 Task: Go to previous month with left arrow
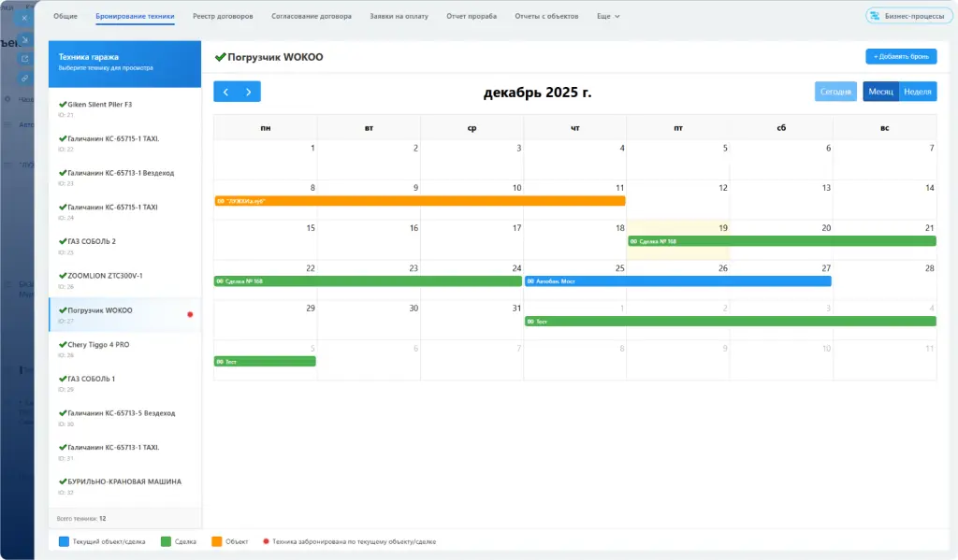tap(225, 92)
